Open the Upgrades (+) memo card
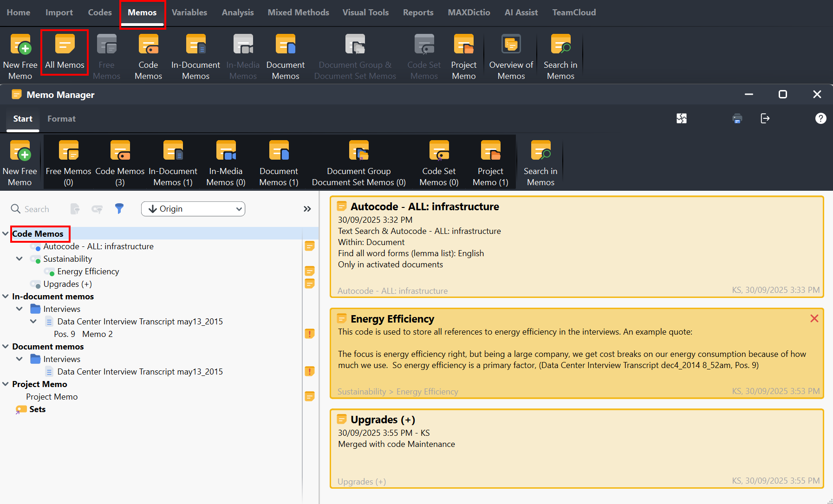 point(577,449)
